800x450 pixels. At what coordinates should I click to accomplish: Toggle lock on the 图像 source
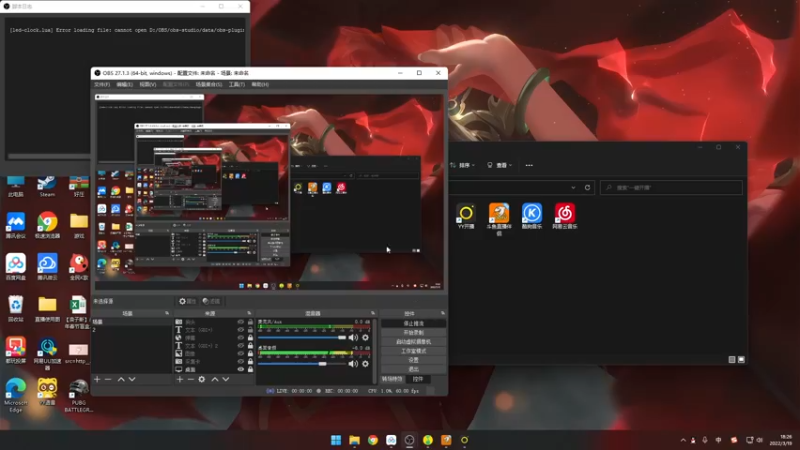pos(250,353)
